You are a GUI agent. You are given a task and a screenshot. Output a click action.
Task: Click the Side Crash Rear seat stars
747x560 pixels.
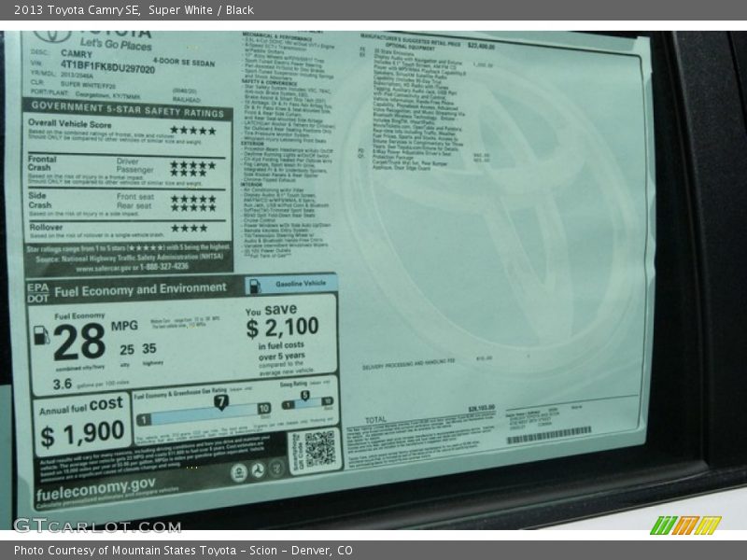pyautogui.click(x=193, y=207)
